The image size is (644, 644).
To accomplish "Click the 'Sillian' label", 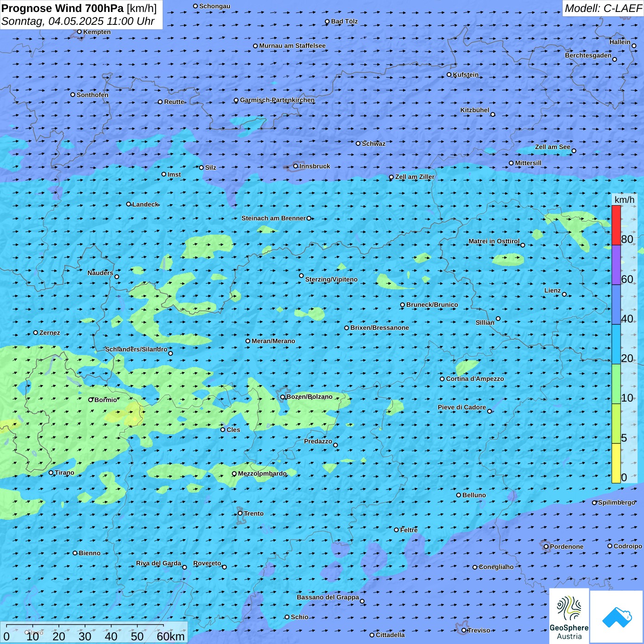I will click(485, 322).
